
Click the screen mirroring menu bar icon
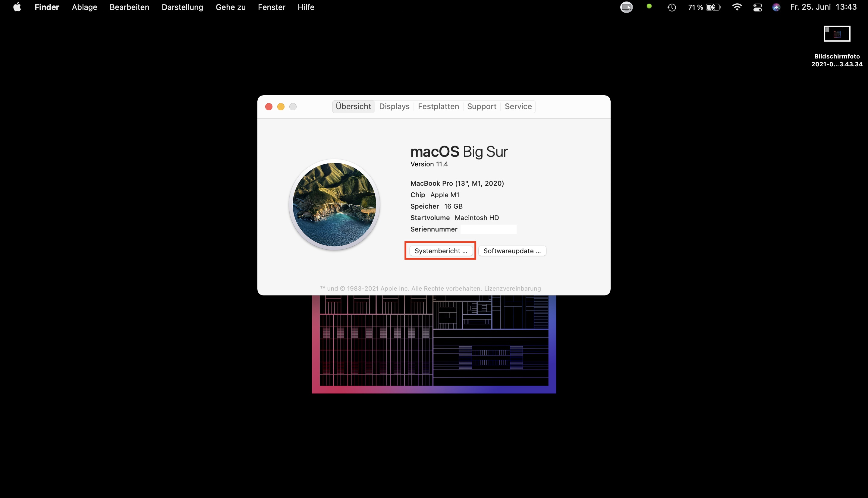click(x=626, y=7)
